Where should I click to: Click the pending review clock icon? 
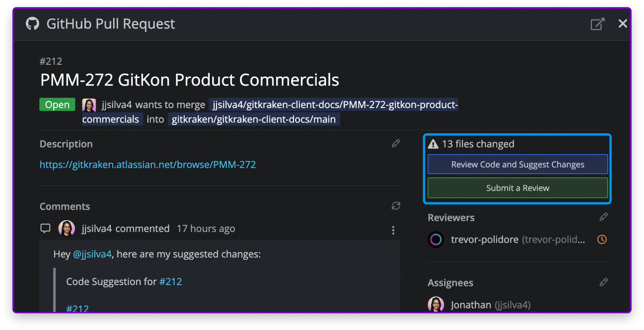click(602, 239)
